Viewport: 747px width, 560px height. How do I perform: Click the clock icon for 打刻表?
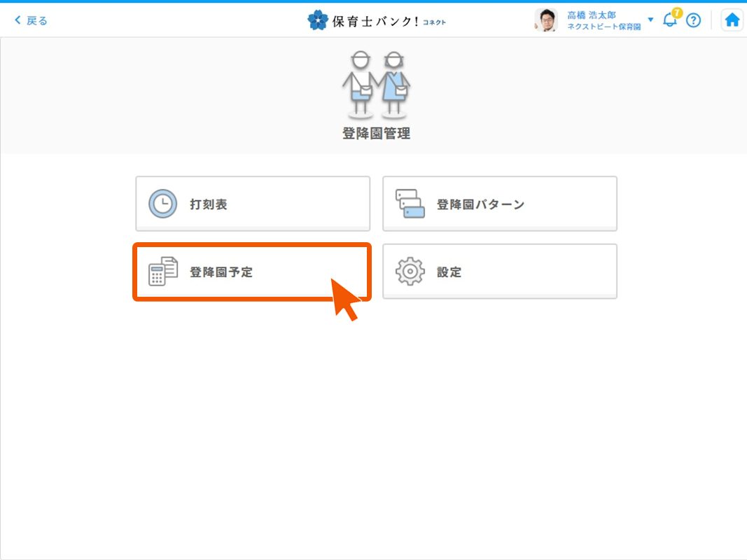[162, 204]
